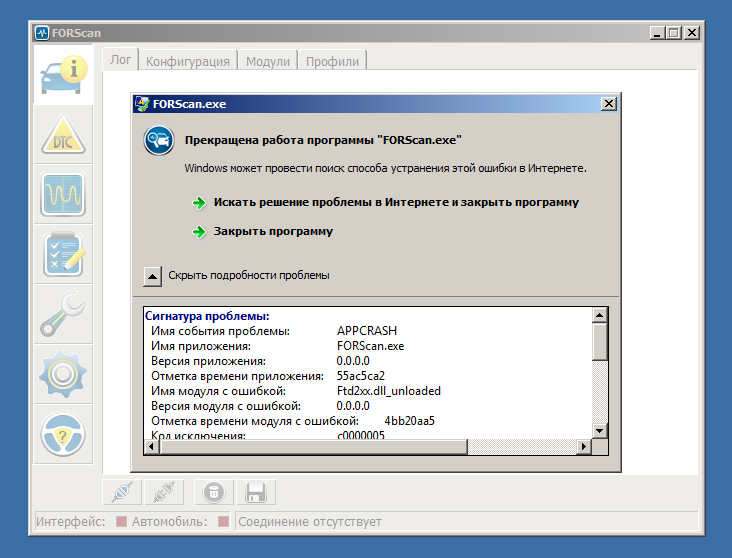732x558 pixels.
Task: Open the vehicle information section in sidebar
Action: (63, 76)
